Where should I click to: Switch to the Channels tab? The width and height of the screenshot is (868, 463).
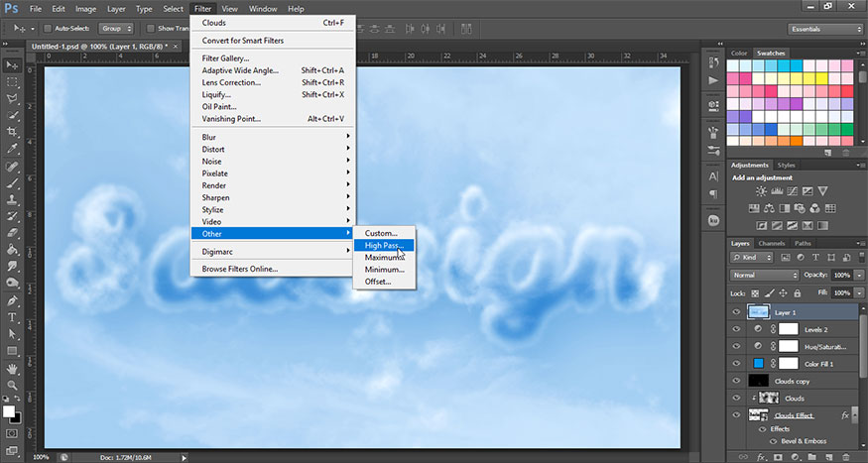[771, 243]
